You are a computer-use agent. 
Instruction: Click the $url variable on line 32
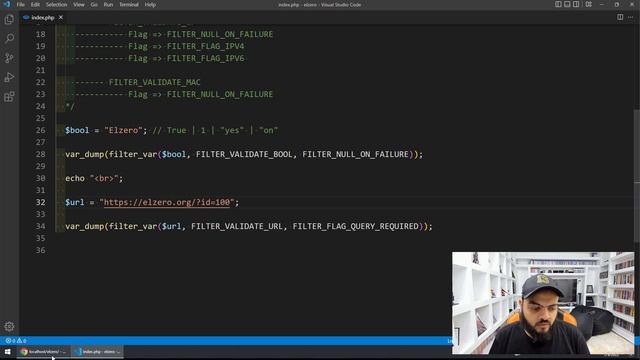[x=75, y=202]
